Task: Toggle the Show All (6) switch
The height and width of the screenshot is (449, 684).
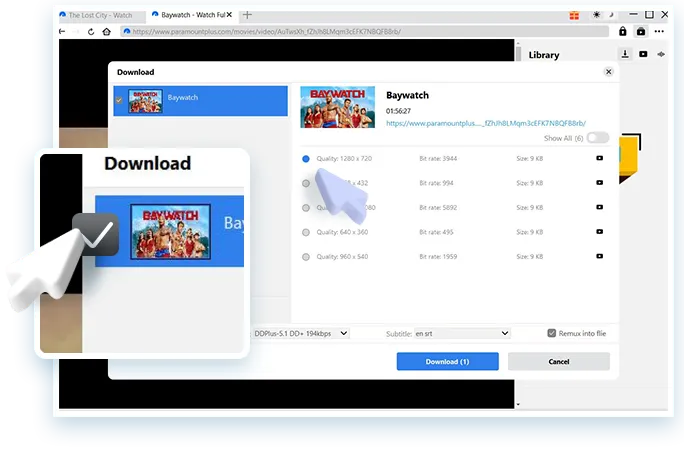Action: coord(598,138)
